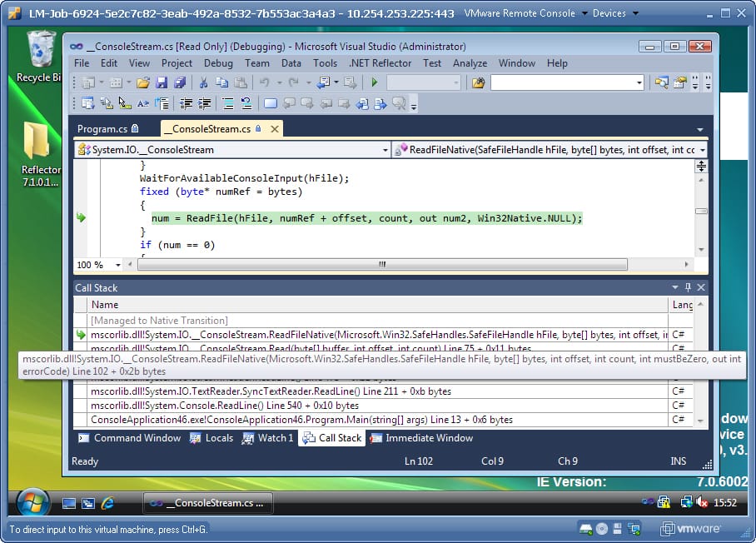Open the .NET Reflector menu
This screenshot has height=543, width=756.
pyautogui.click(x=380, y=63)
